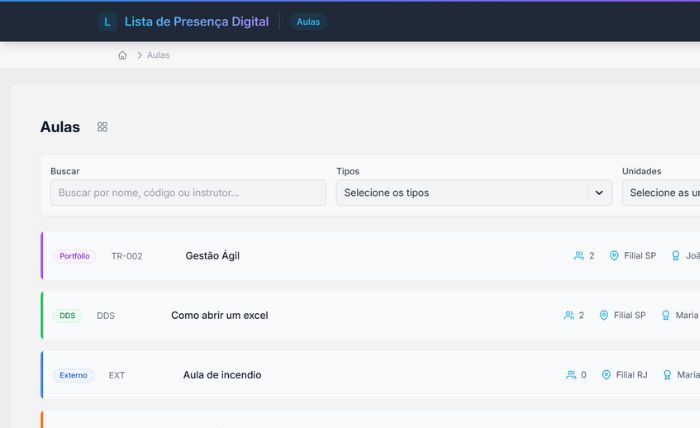Open the Gestão Ágil class
The height and width of the screenshot is (428, 700).
point(212,256)
